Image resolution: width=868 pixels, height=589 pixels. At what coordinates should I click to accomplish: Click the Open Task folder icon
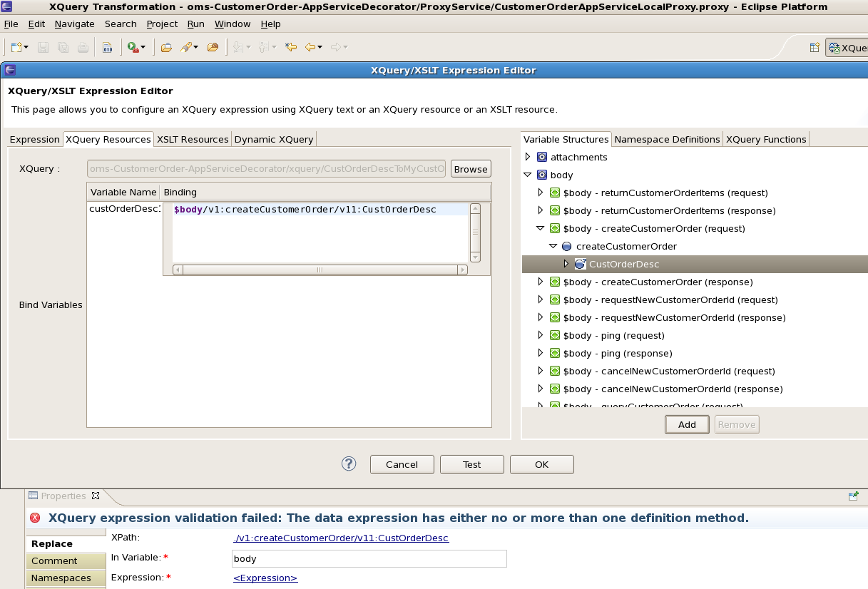213,47
